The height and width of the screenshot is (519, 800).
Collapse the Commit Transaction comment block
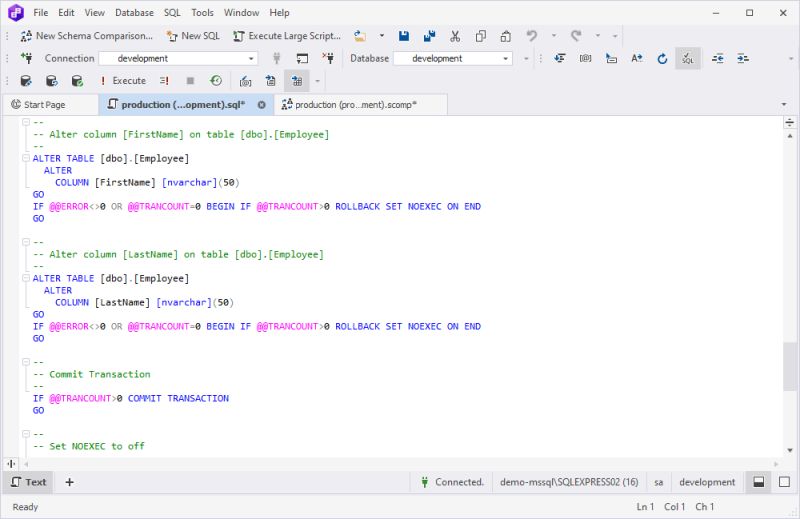pyautogui.click(x=26, y=362)
